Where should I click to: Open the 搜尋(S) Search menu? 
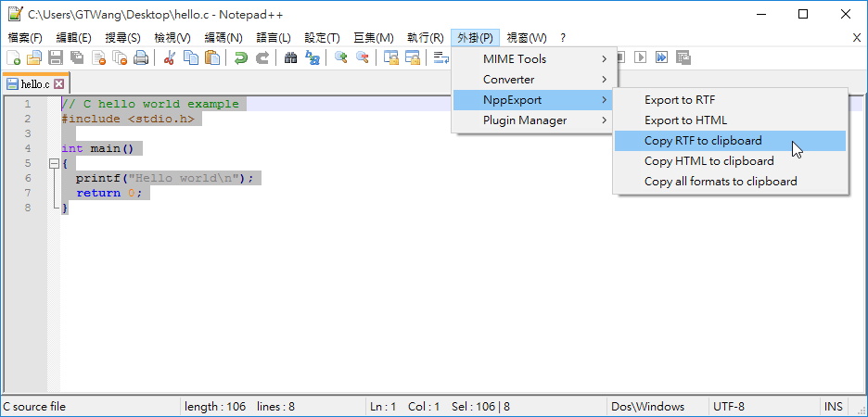click(x=123, y=38)
